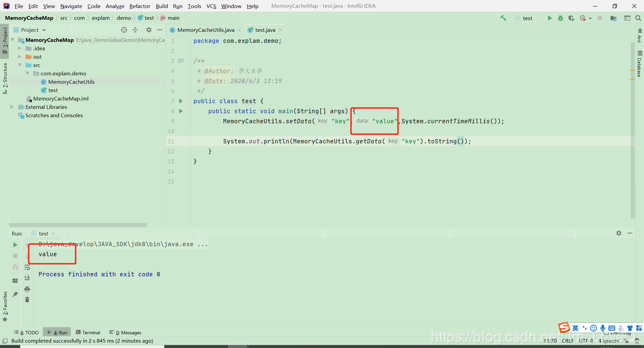The width and height of the screenshot is (644, 348).
Task: Collapse the MemoryCacheMap root node
Action: coord(12,40)
